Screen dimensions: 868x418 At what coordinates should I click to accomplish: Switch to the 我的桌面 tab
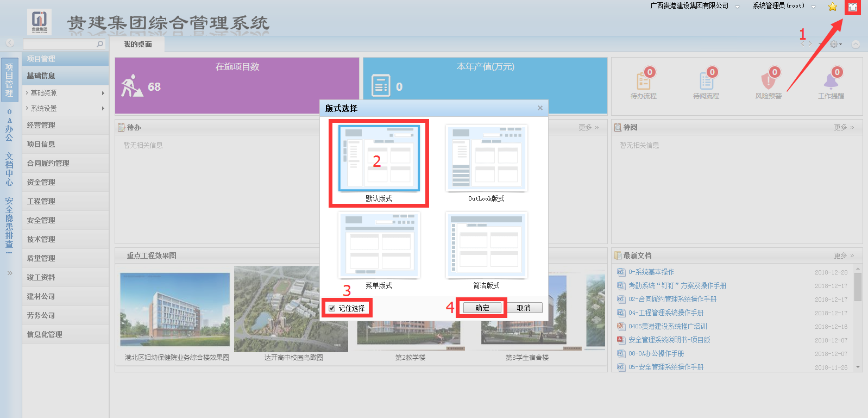137,45
